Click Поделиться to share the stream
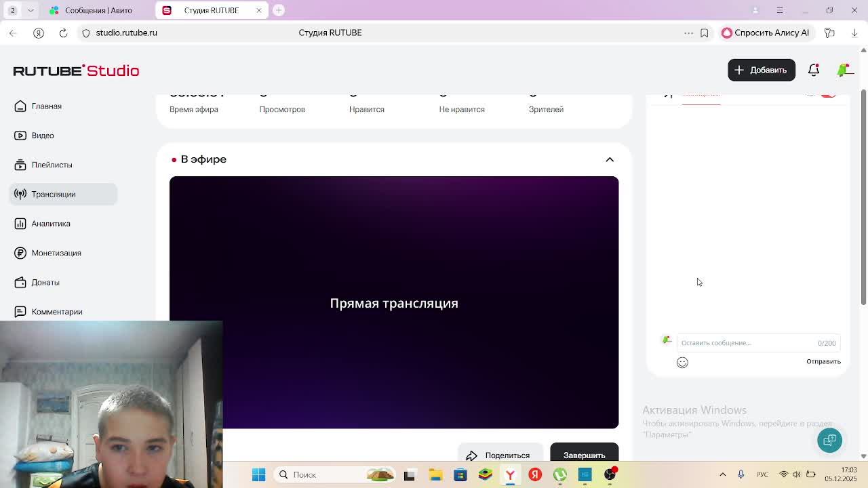This screenshot has width=868, height=488. pos(499,455)
